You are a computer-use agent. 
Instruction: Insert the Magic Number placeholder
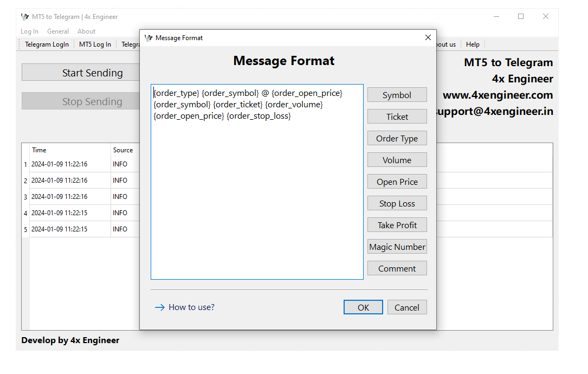(x=397, y=247)
